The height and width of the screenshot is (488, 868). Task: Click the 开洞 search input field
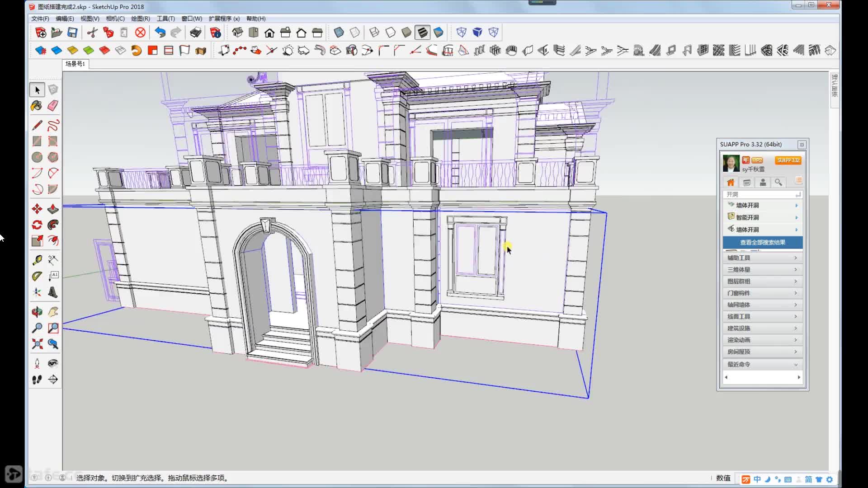pyautogui.click(x=762, y=194)
